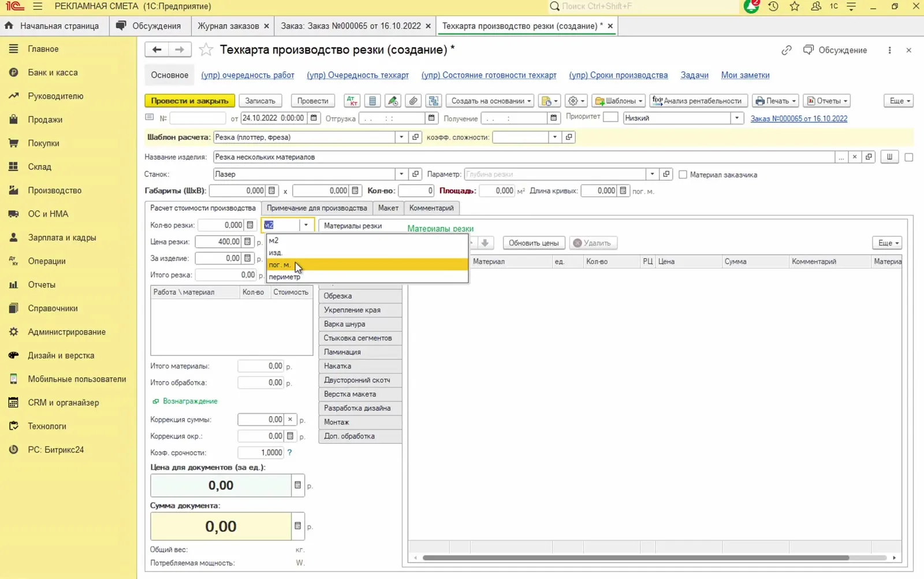
Task: Click the Название изделия input field
Action: (x=523, y=157)
